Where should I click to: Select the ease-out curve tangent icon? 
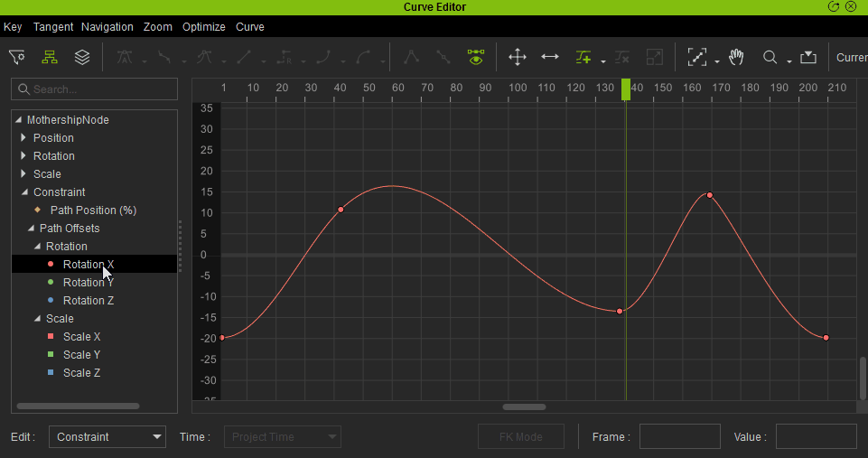pyautogui.click(x=364, y=57)
